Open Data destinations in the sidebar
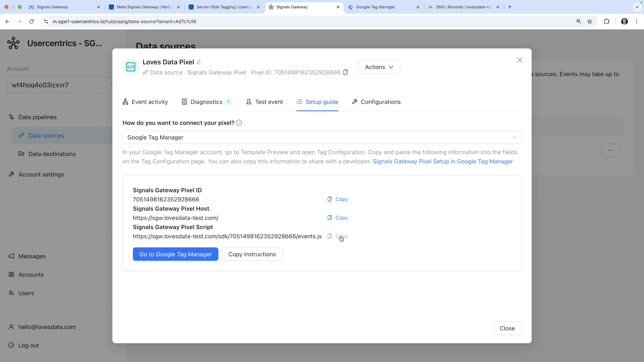644x362 pixels. coord(47,154)
